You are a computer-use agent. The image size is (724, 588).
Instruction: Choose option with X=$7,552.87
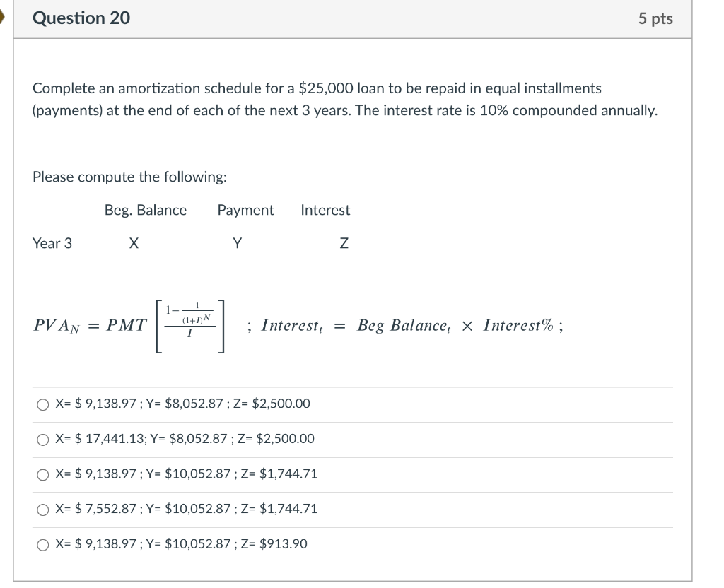(43, 510)
